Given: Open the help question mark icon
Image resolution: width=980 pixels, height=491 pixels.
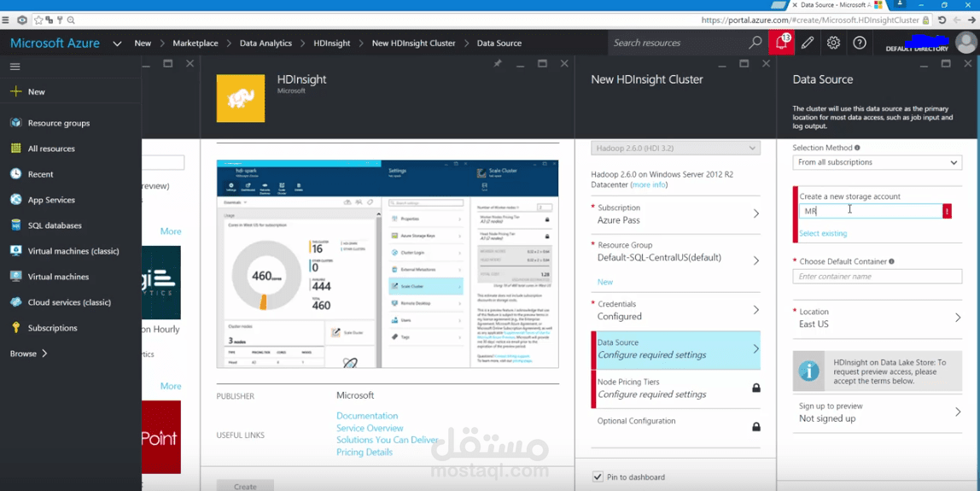Looking at the screenshot, I should click(x=860, y=43).
